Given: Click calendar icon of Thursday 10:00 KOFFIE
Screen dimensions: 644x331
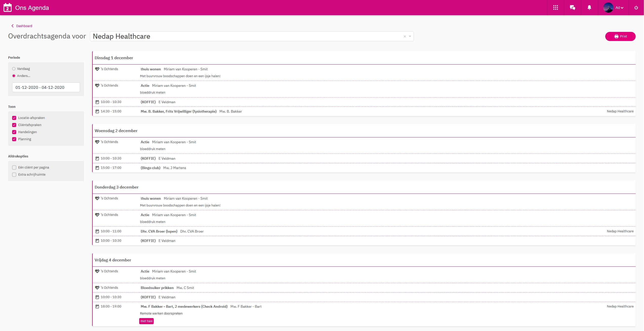Looking at the screenshot, I should coord(97,241).
